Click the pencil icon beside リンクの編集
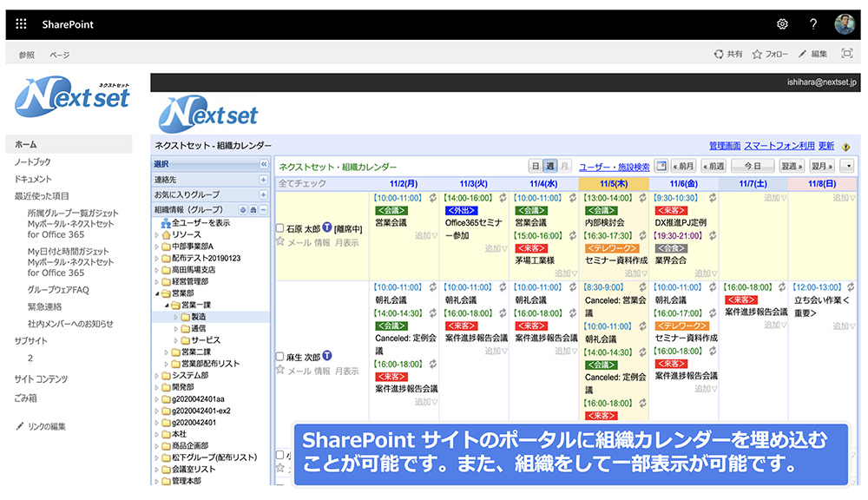Screen dimensions: 868x500 20,426
